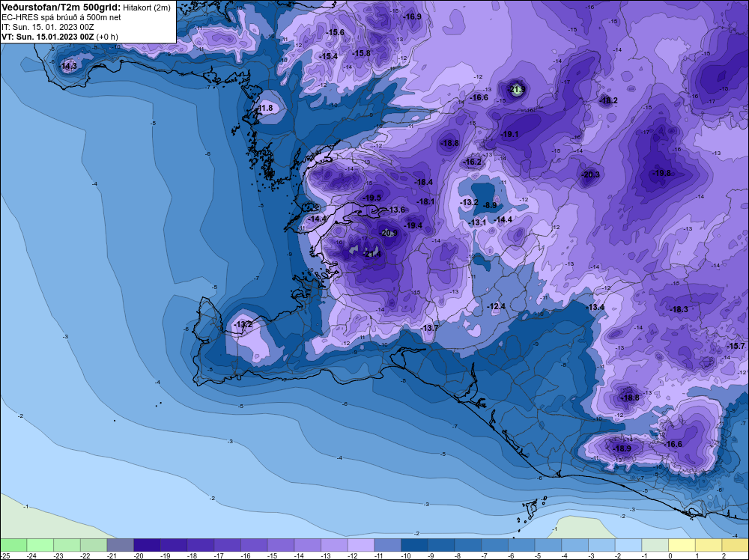Click the -13.6 temperature value
The image size is (749, 560).
(x=396, y=210)
